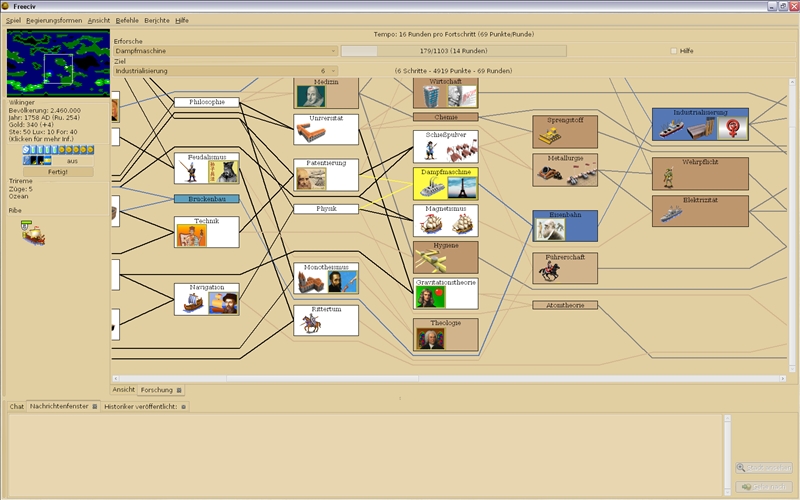Select the Sprengstoff engineers icon
Viewport: 800px width, 500px height.
pos(550,135)
